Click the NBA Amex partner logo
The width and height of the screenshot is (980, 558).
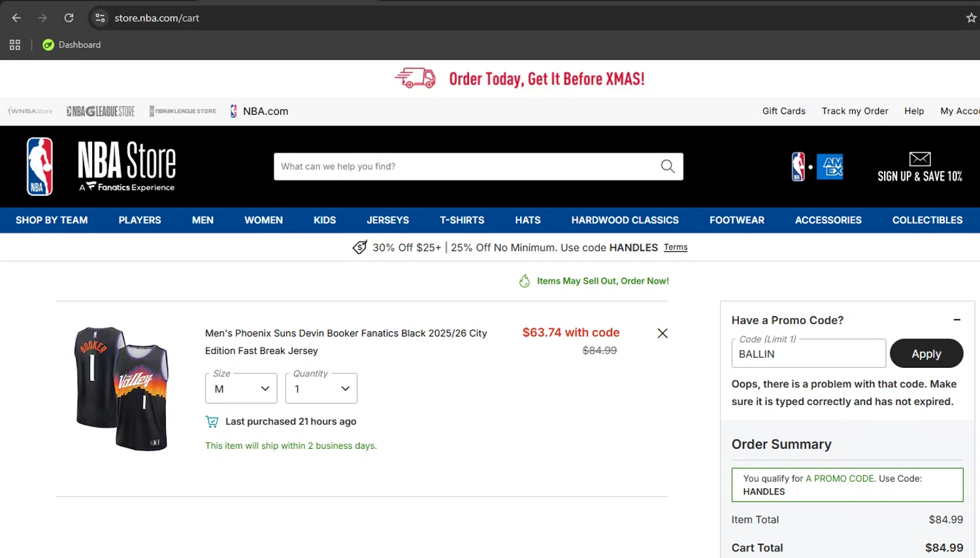click(817, 167)
